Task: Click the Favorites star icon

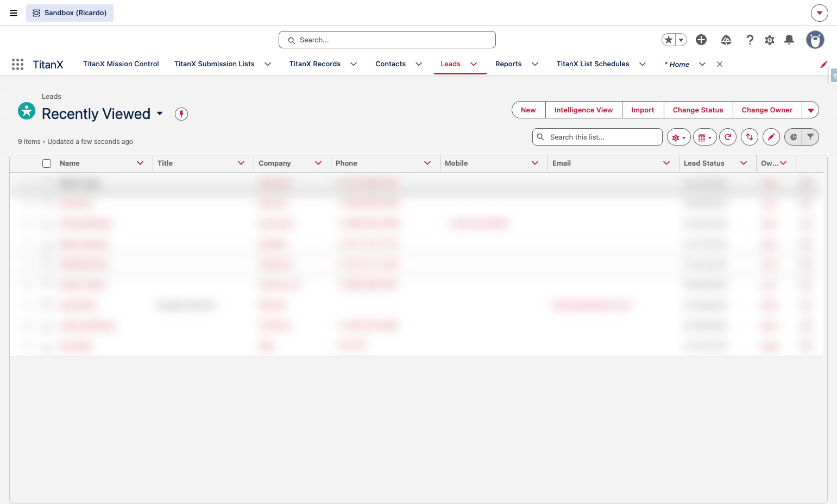Action: 669,40
